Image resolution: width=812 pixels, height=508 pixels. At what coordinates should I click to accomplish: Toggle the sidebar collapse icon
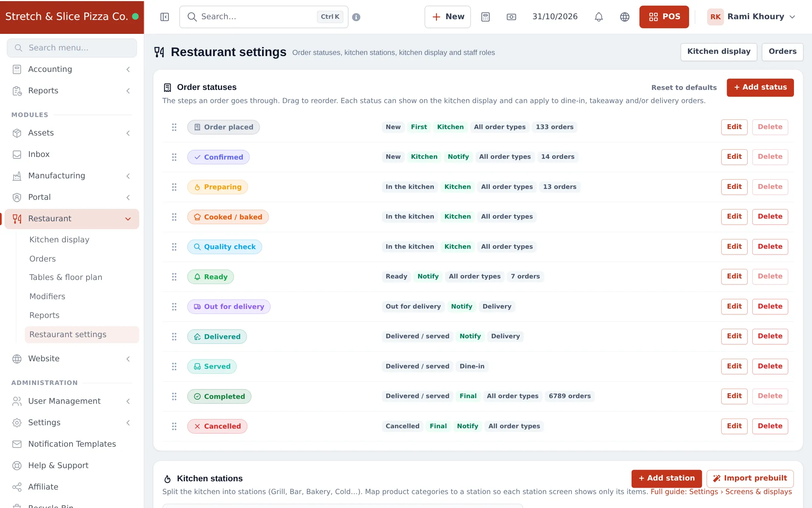click(x=165, y=17)
